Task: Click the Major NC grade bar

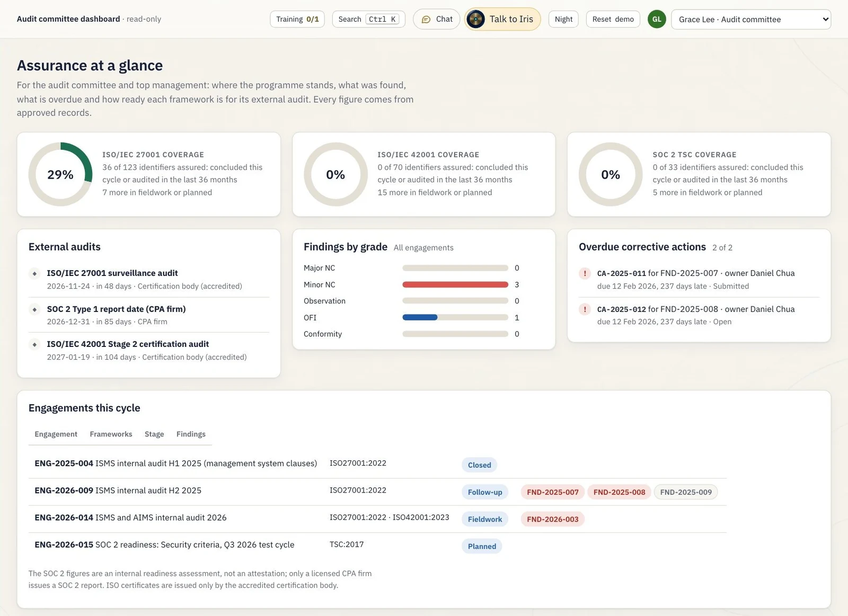Action: [455, 268]
